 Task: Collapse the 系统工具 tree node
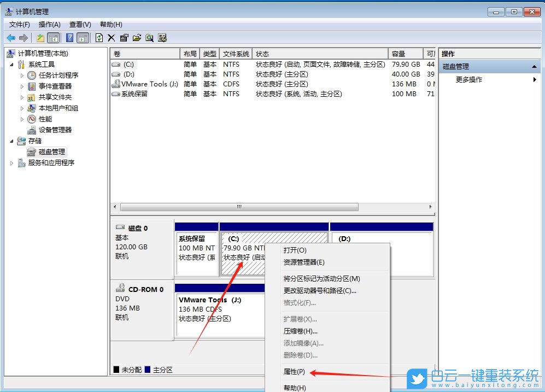(x=12, y=64)
